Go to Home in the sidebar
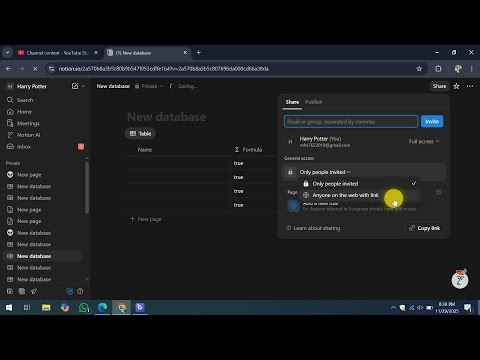 (24, 112)
